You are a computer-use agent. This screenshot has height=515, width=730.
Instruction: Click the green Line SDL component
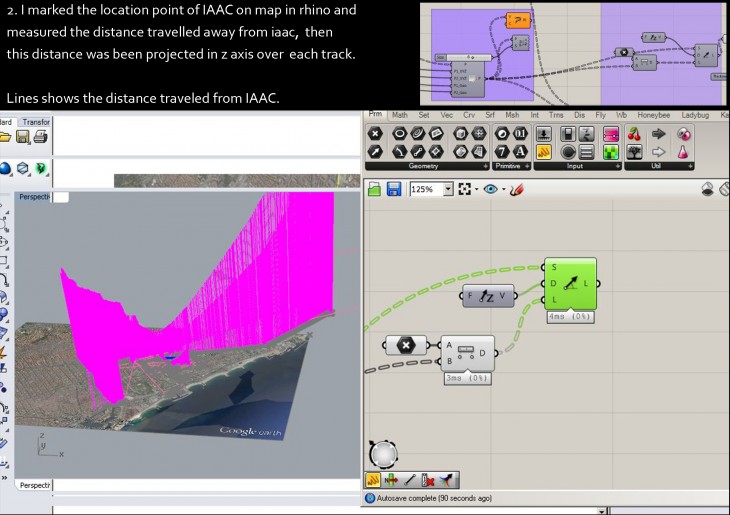point(570,284)
